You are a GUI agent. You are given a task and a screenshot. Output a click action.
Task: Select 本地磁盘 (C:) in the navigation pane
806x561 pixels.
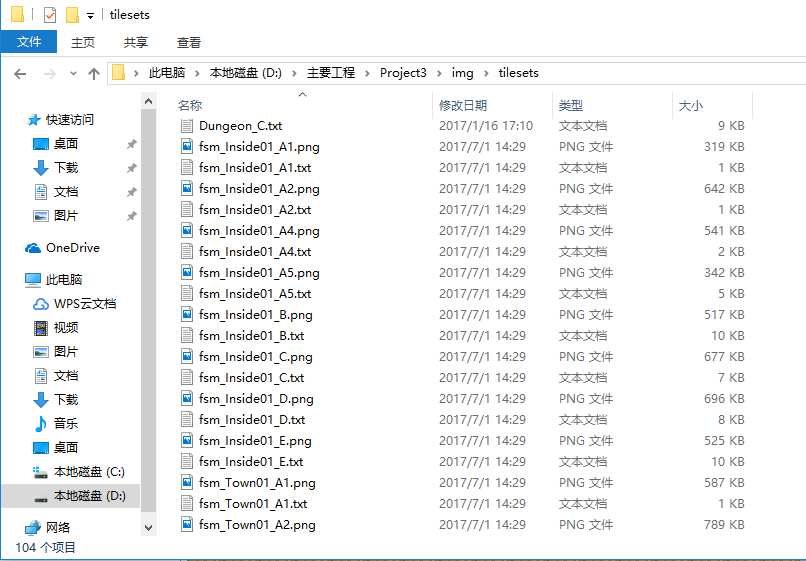(89, 472)
